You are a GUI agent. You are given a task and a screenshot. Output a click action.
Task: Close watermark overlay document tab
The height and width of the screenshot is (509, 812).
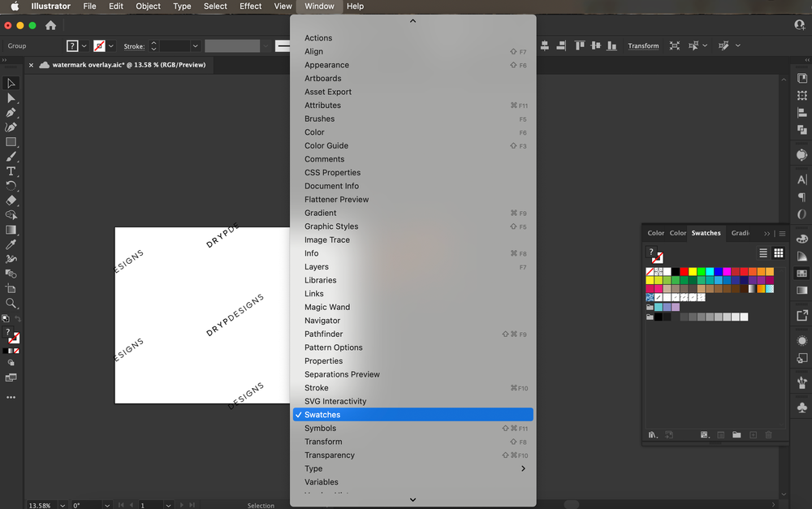[x=31, y=65]
